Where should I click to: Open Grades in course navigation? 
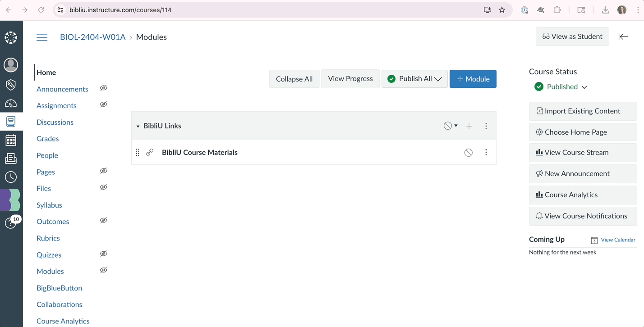[48, 139]
